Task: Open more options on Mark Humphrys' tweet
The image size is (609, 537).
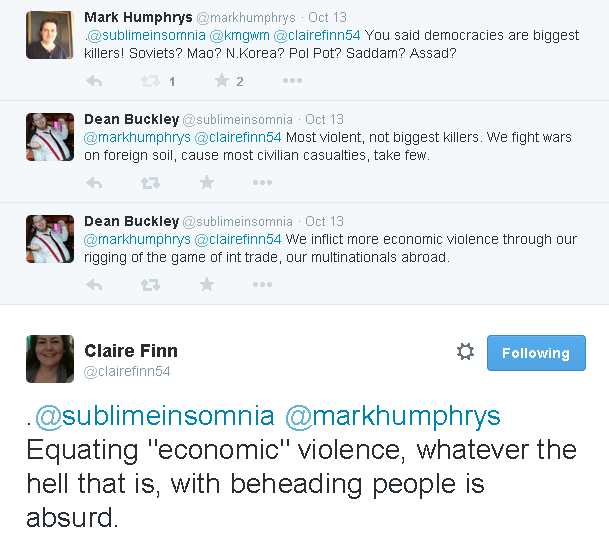Action: [292, 81]
